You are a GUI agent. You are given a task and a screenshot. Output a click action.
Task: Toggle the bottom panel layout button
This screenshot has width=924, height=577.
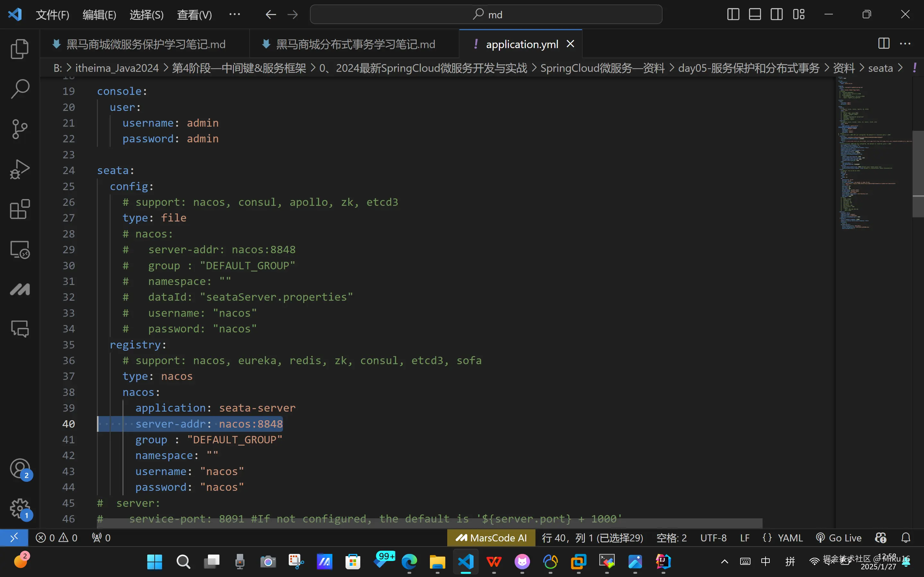click(755, 14)
